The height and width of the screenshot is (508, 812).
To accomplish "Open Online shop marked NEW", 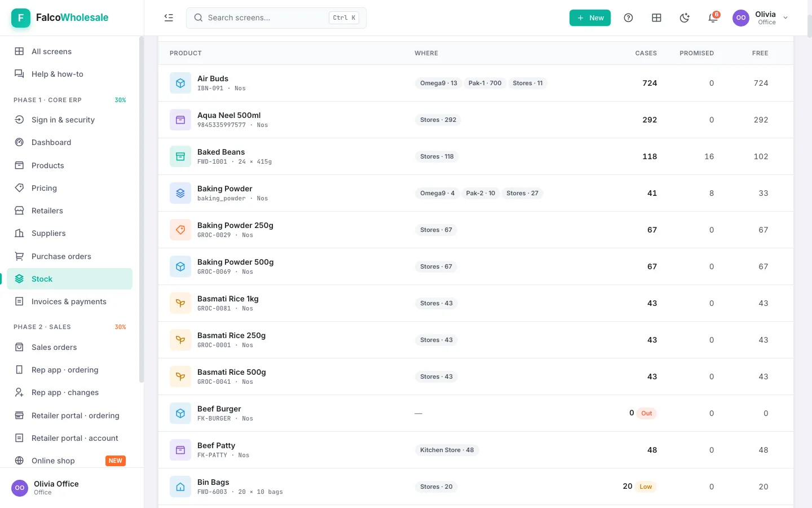I will click(x=70, y=461).
